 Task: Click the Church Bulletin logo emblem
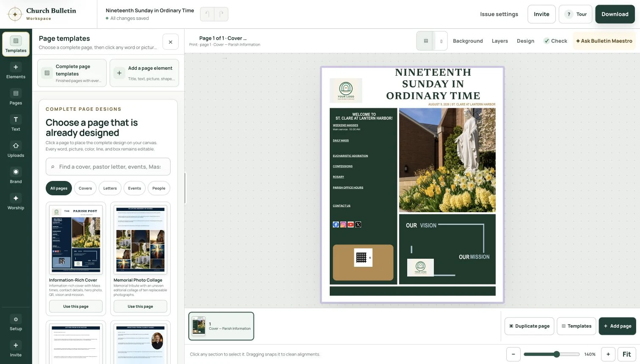pos(15,14)
